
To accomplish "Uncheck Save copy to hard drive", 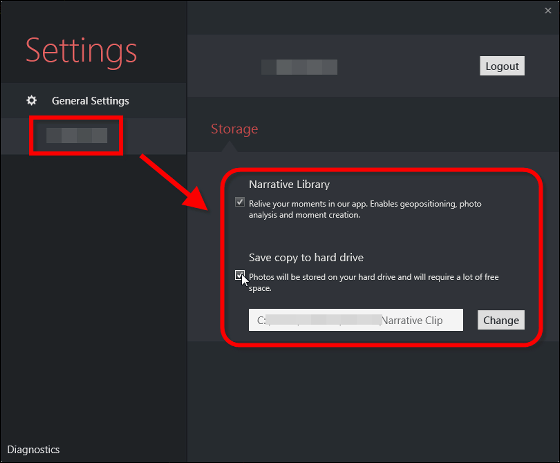I will (240, 275).
